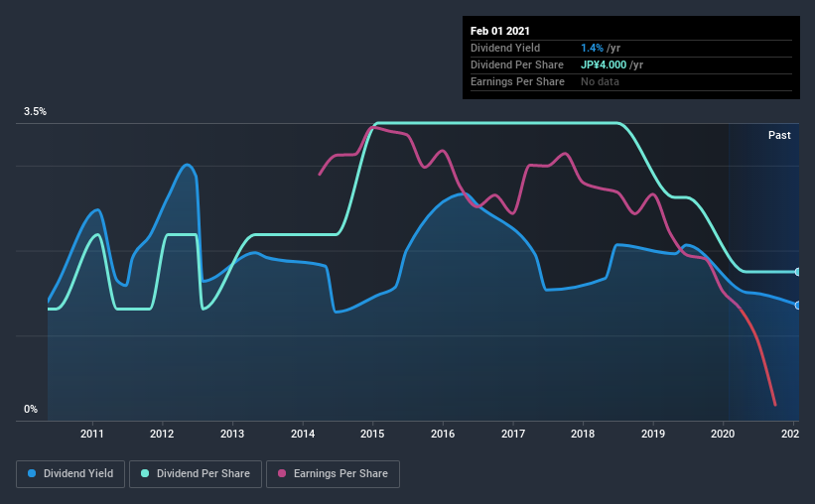Click the pink Earnings Per Share legend dot
Image resolution: width=815 pixels, height=504 pixels.
(x=282, y=473)
